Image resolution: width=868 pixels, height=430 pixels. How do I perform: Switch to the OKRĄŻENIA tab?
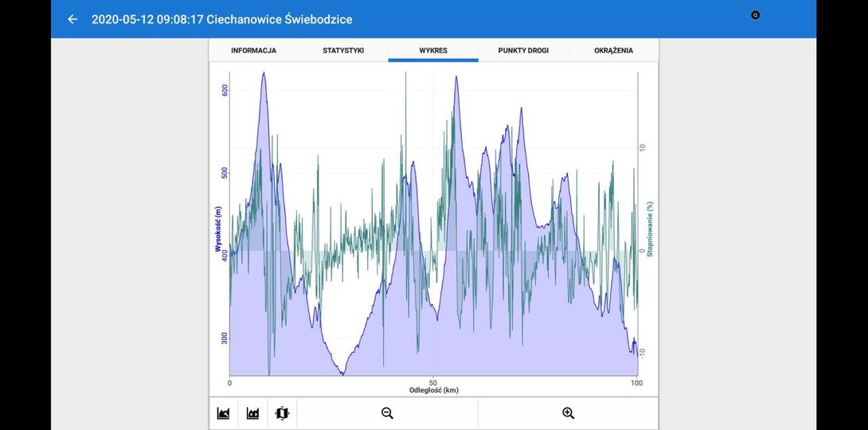613,50
